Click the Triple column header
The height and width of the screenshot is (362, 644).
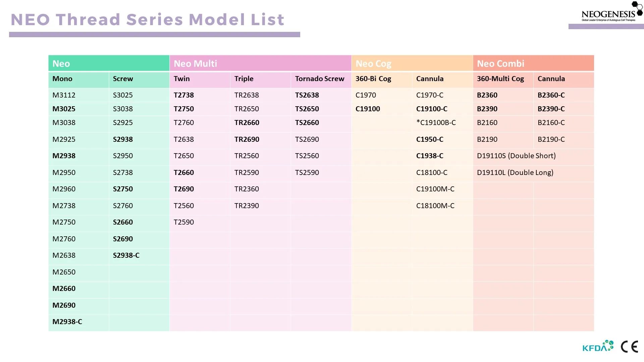coord(244,79)
